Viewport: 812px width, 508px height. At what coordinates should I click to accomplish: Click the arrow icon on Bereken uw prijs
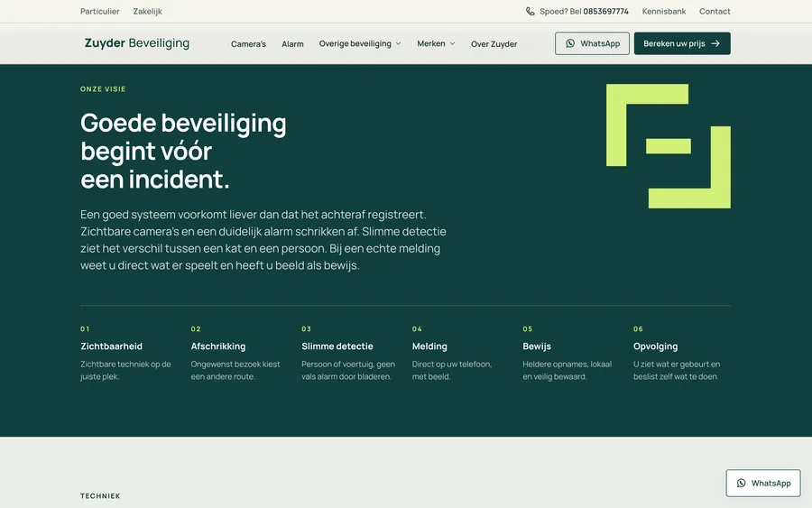[x=715, y=43]
